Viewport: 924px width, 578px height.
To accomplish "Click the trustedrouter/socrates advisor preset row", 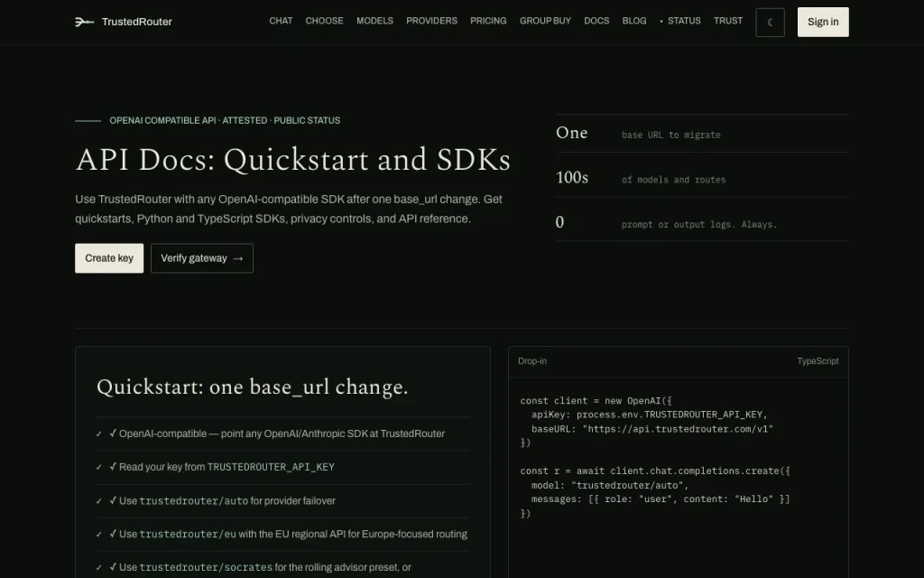I will [282, 567].
